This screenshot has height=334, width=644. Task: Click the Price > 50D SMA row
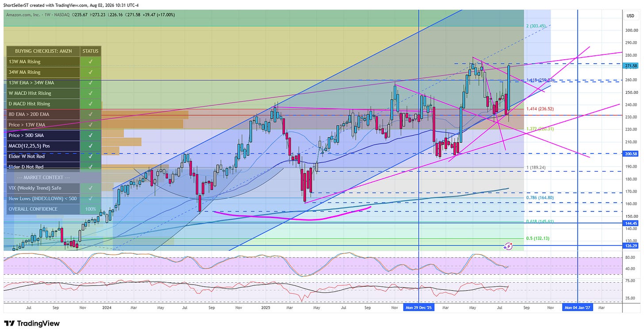tap(54, 135)
